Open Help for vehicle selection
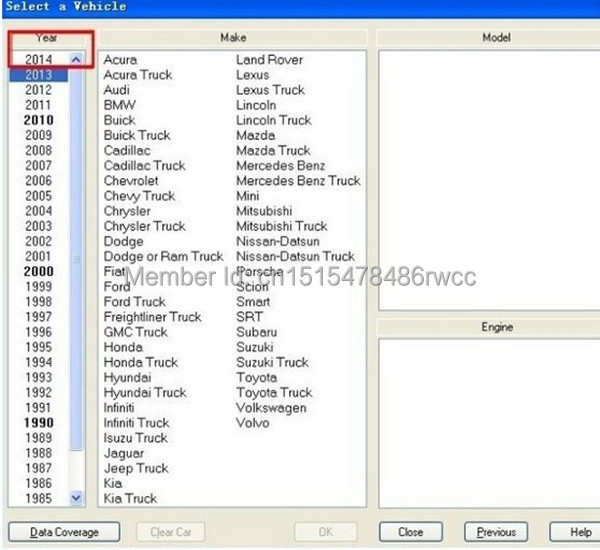This screenshot has width=600, height=550. tap(580, 532)
